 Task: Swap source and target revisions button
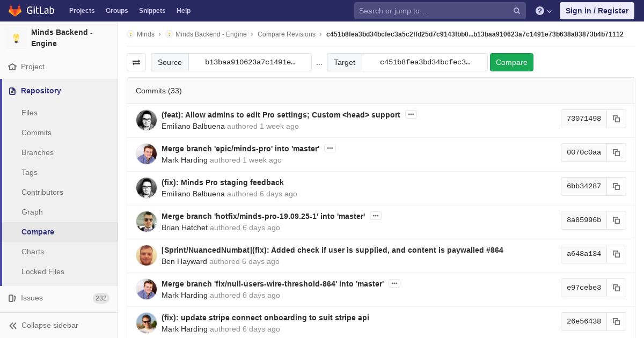(x=136, y=62)
